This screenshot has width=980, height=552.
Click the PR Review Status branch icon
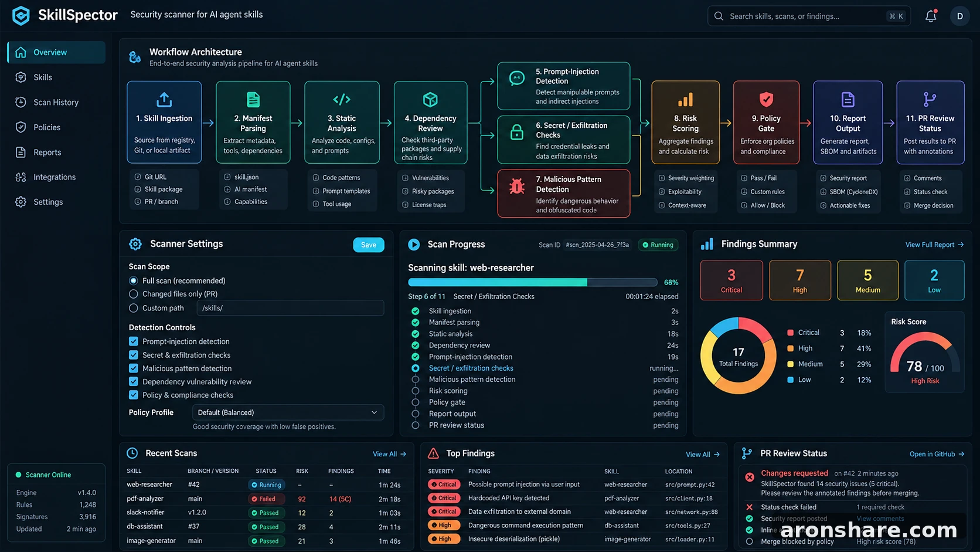930,100
